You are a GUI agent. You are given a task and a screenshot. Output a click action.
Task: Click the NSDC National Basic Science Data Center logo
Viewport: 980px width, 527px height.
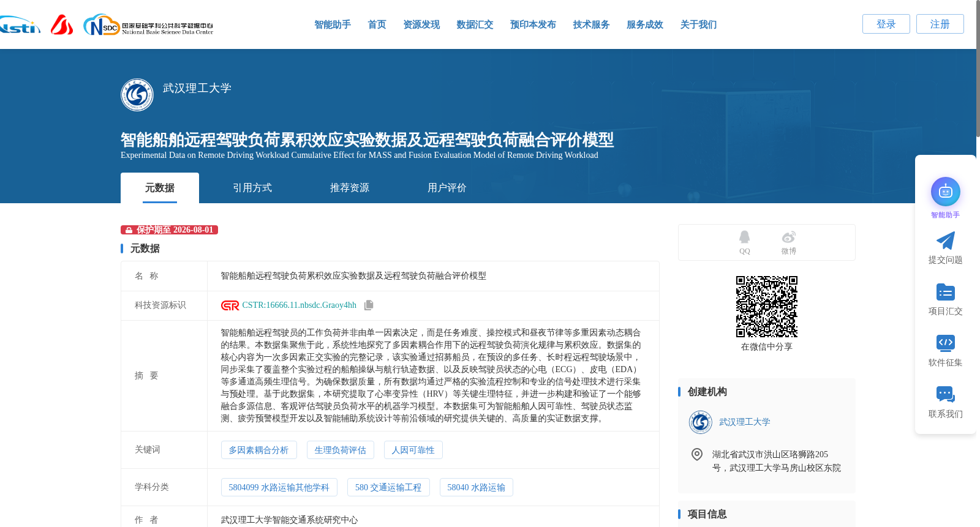coord(148,25)
